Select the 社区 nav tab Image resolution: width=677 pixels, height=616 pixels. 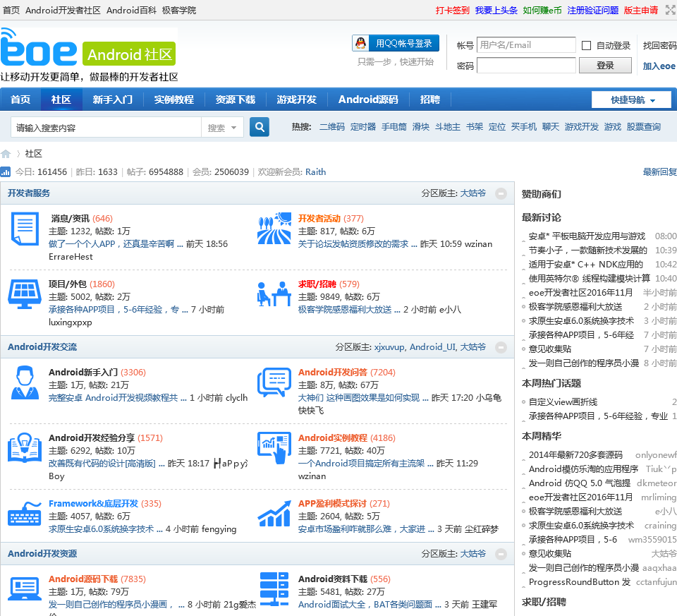(x=61, y=99)
